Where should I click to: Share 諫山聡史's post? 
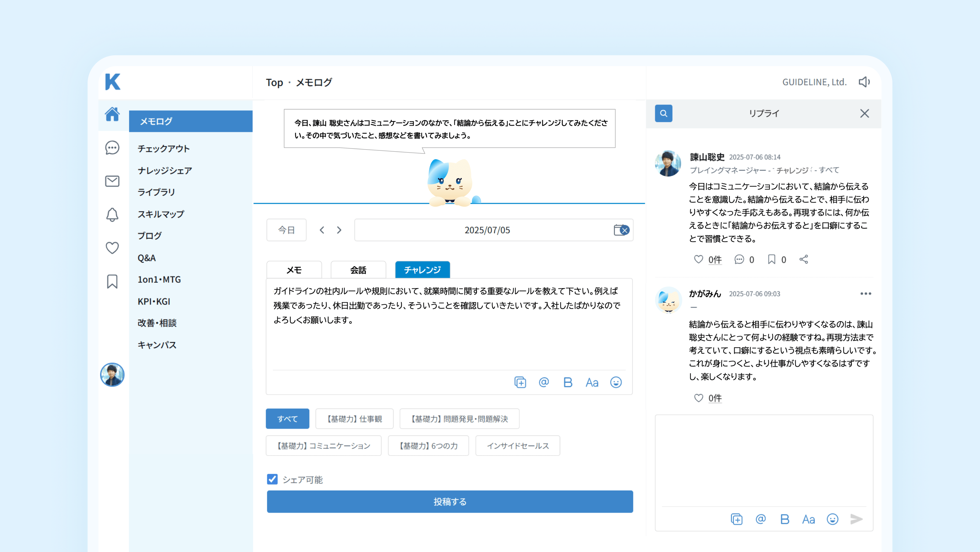point(804,259)
